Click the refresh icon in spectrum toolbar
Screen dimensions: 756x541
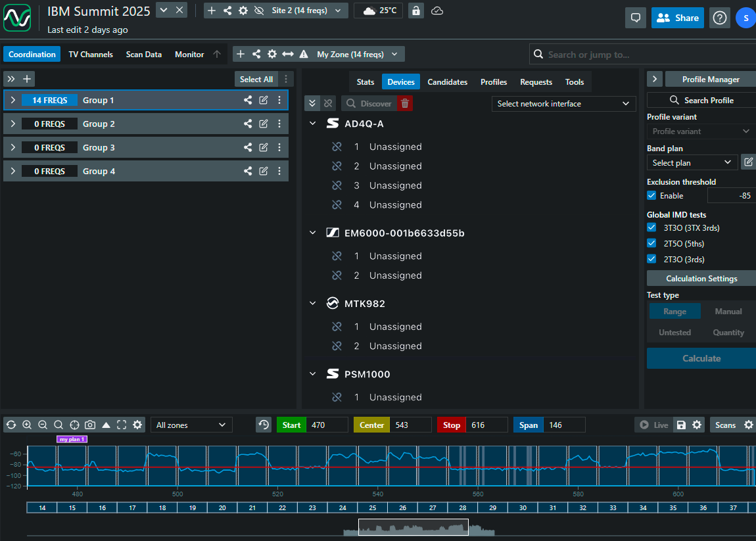click(x=11, y=425)
